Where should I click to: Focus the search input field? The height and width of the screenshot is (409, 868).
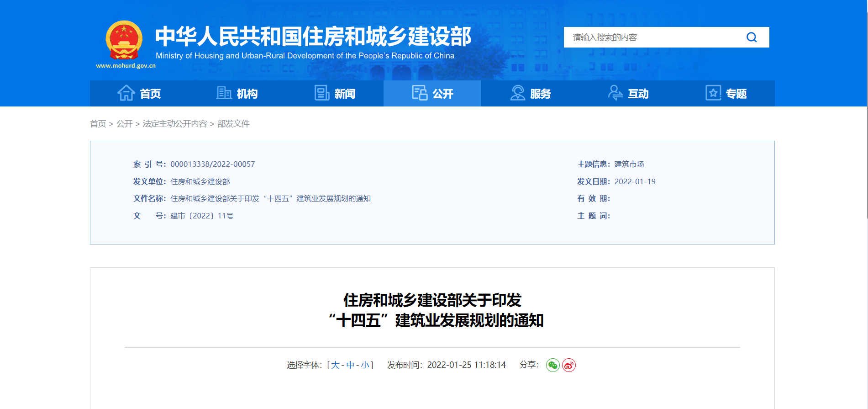coord(653,37)
